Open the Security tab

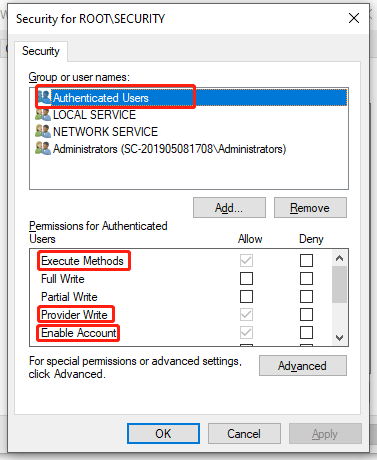point(41,51)
